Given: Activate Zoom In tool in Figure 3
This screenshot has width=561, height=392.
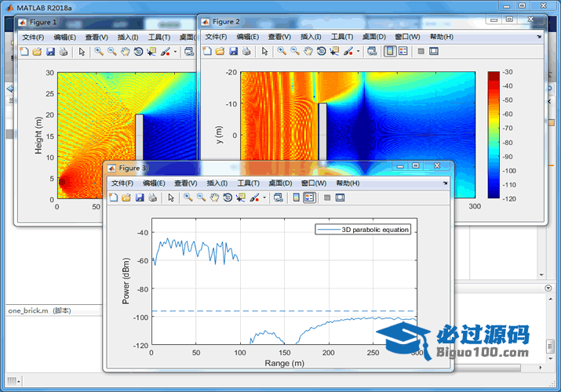Looking at the screenshot, I should (188, 198).
